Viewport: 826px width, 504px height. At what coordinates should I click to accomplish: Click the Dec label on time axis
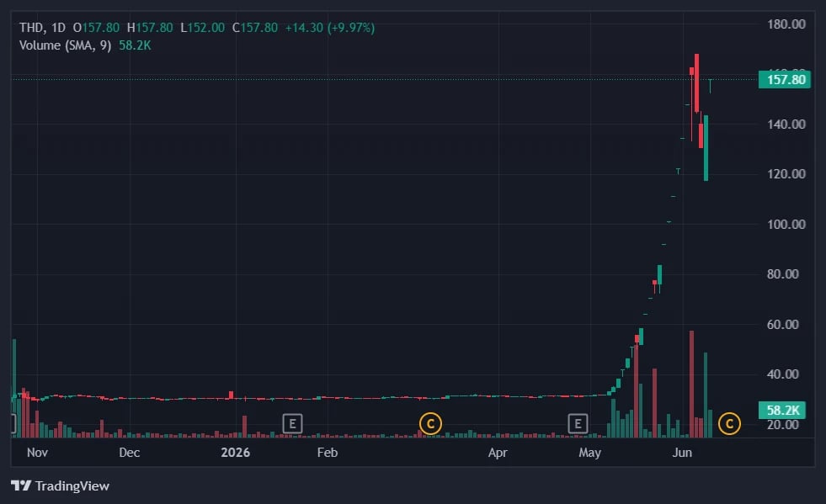coord(130,453)
